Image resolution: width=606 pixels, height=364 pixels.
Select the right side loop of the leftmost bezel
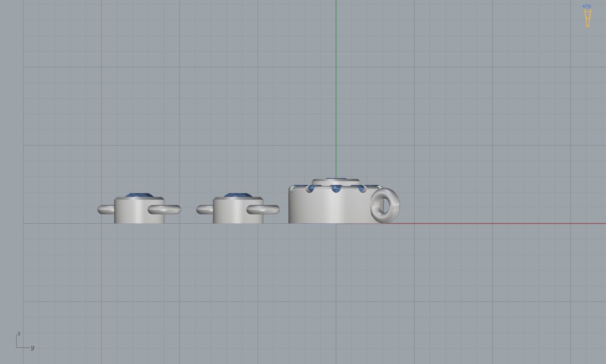coord(164,210)
